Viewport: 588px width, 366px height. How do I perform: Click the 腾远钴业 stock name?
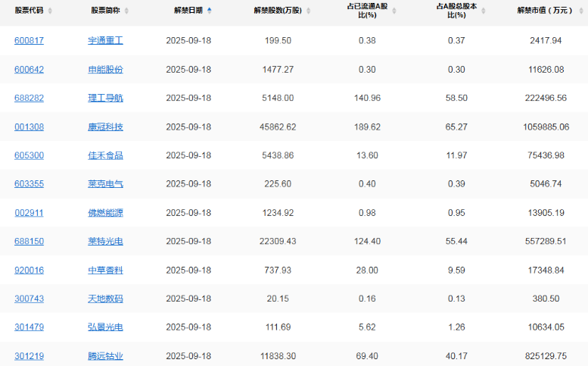coord(105,356)
